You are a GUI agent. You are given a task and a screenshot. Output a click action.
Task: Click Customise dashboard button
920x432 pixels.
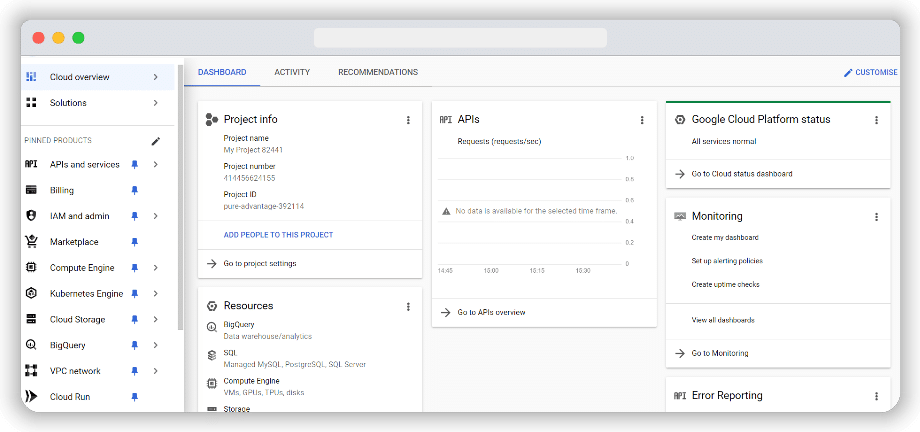[870, 72]
